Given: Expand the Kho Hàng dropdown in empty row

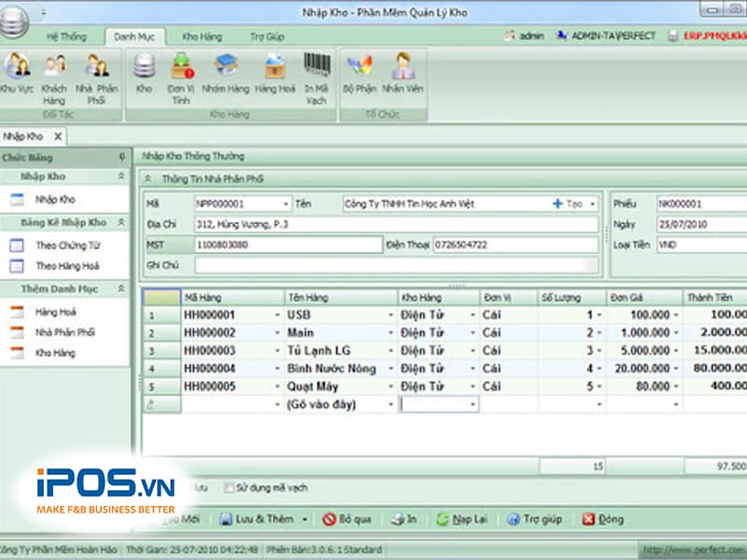Looking at the screenshot, I should [473, 405].
